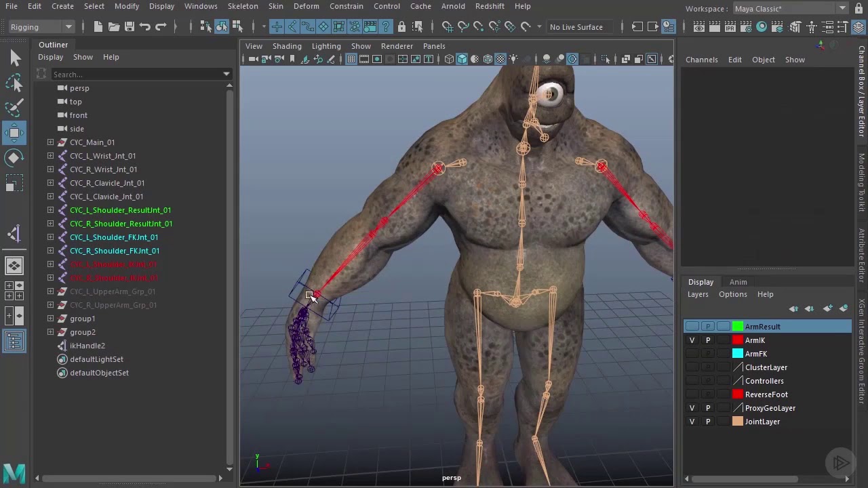Viewport: 868px width, 488px height.
Task: Expand CYC_L_Wrist_Jnt_01 node
Action: 50,156
